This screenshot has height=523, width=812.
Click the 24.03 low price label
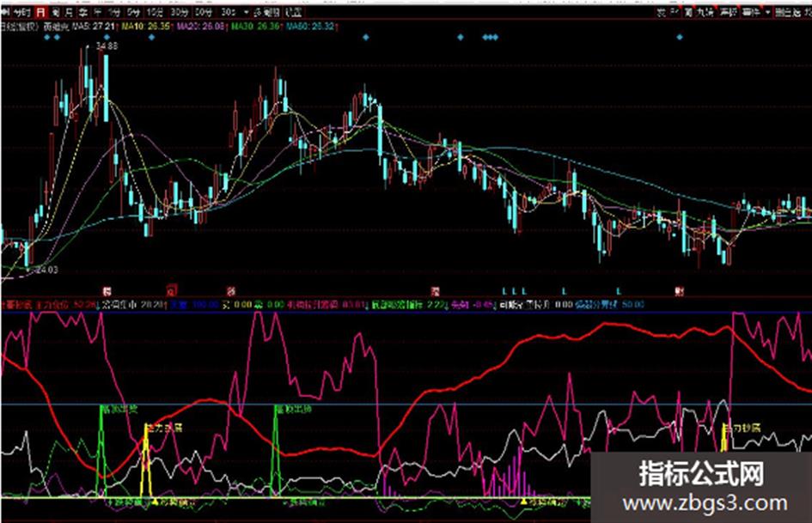[47, 270]
